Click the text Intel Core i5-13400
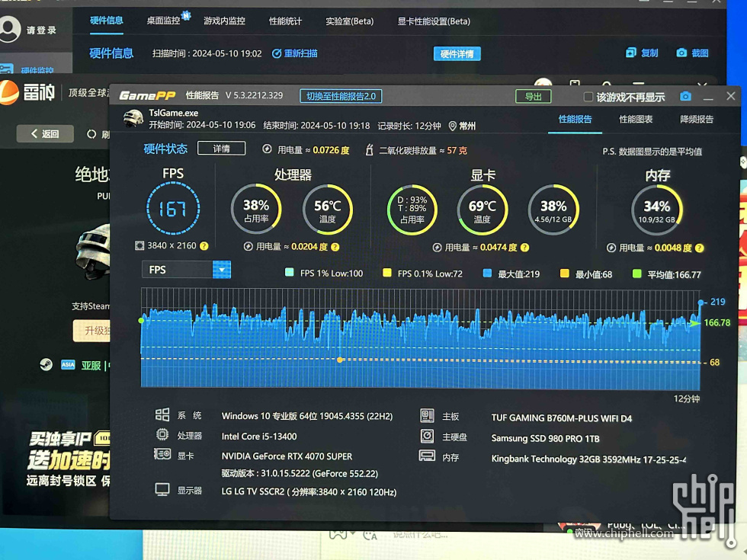Screen dimensions: 747x560 pyautogui.click(x=259, y=436)
